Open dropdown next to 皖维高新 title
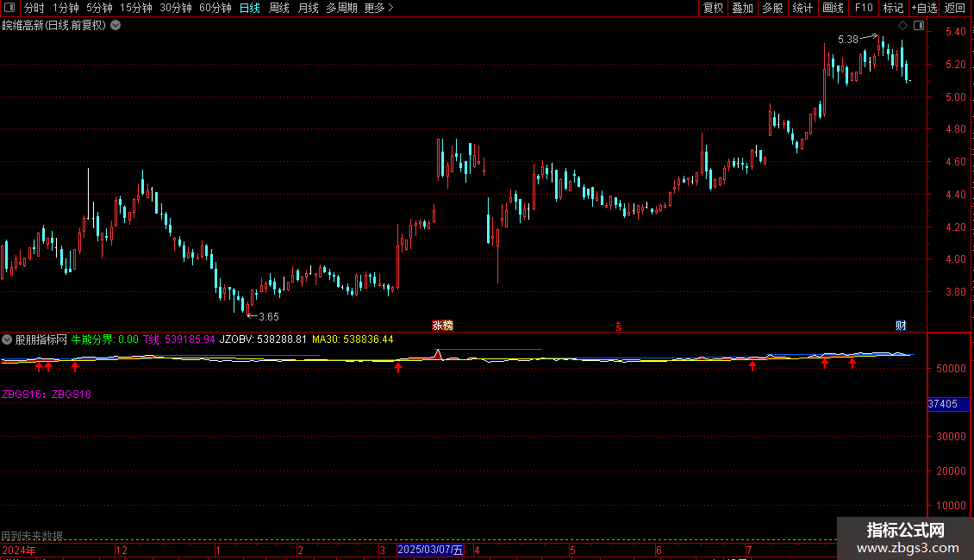The height and width of the screenshot is (560, 974). (116, 26)
